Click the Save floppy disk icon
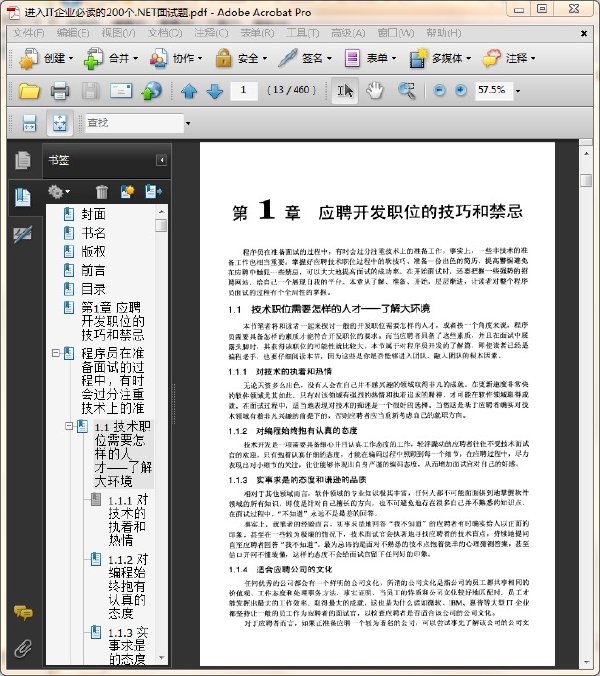The image size is (600, 676). [91, 91]
